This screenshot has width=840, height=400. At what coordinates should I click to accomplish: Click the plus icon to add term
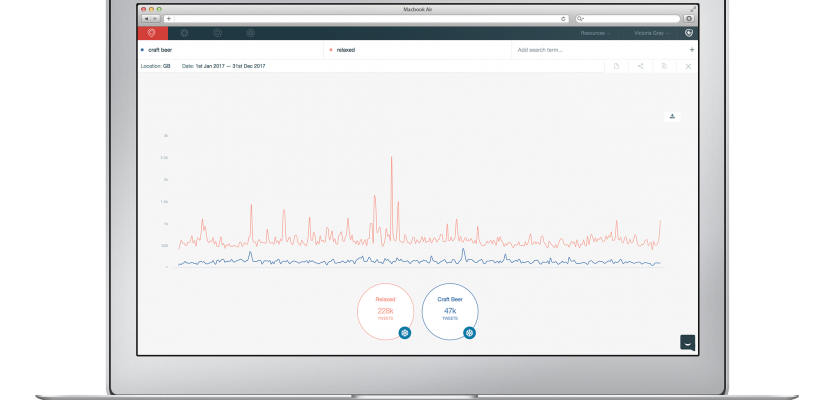691,49
